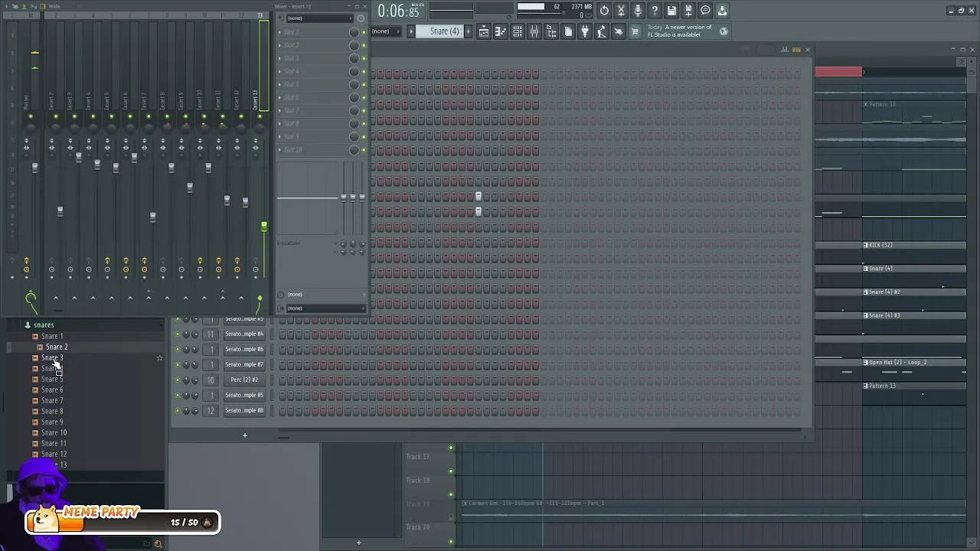Click the Serato…mple #7 channel button
This screenshot has height=551, width=980.
coord(244,364)
